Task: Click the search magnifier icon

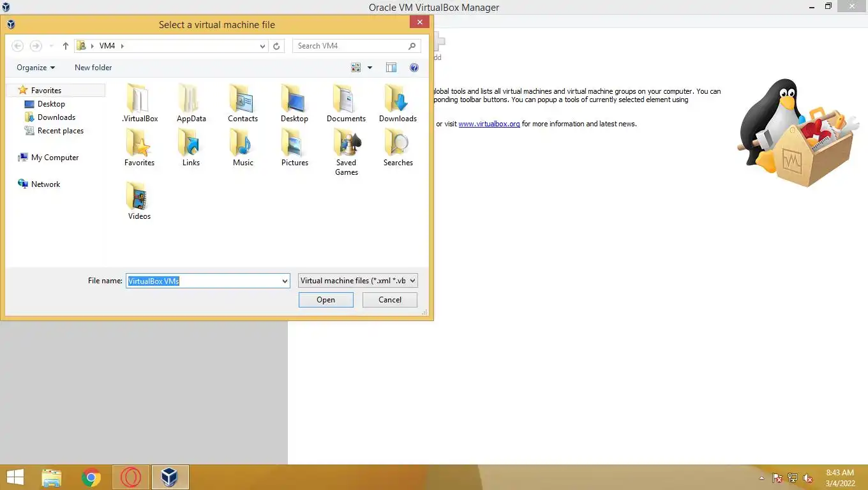Action: click(x=412, y=46)
